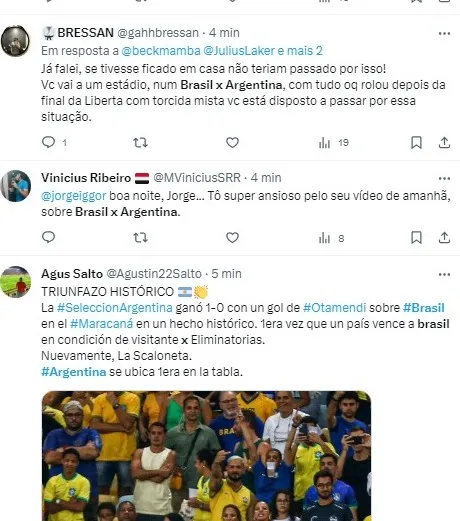Bookmark BRESSAN's tweet
The image size is (460, 521).
point(416,143)
